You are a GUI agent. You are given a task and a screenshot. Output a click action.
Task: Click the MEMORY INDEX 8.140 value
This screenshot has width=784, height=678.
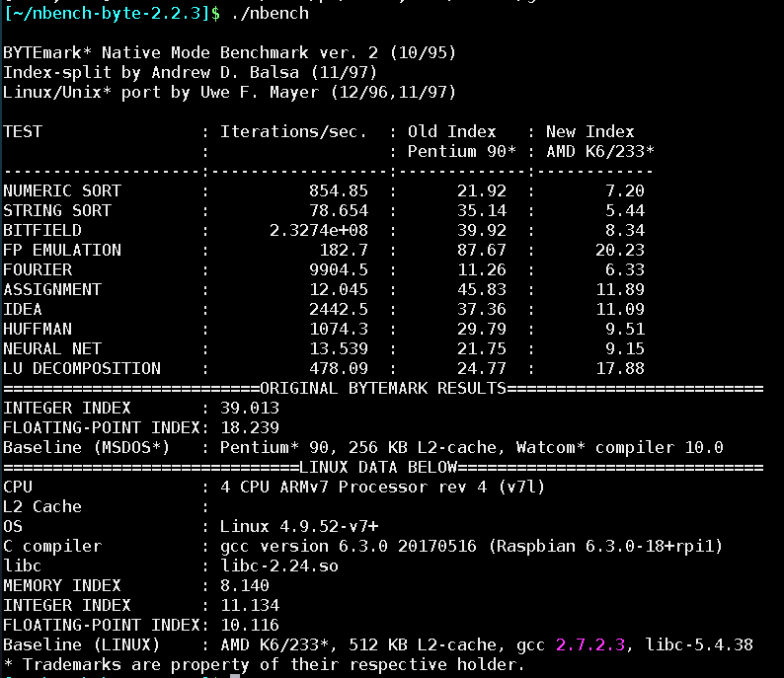coord(245,585)
